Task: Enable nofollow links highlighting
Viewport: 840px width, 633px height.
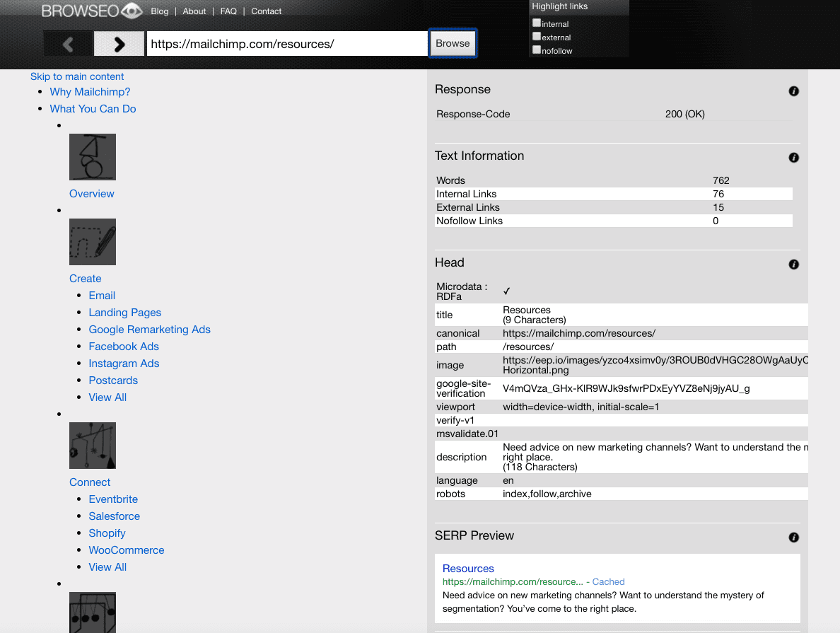Action: (x=536, y=50)
